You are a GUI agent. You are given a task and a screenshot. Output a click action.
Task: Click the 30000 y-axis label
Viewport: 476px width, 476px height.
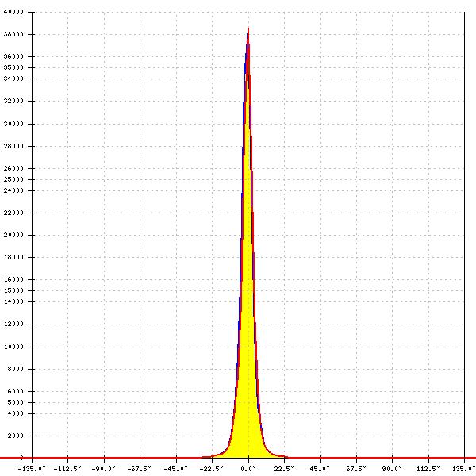pyautogui.click(x=13, y=124)
